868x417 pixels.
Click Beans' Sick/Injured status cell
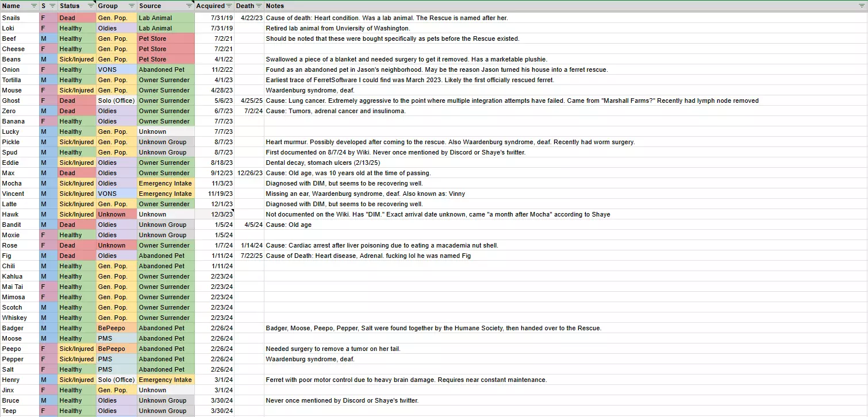[76, 59]
